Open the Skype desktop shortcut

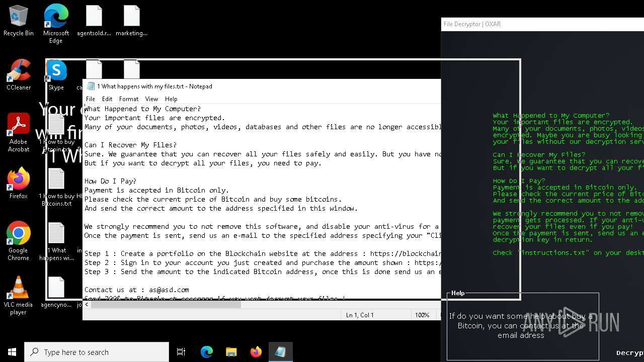coord(56,75)
